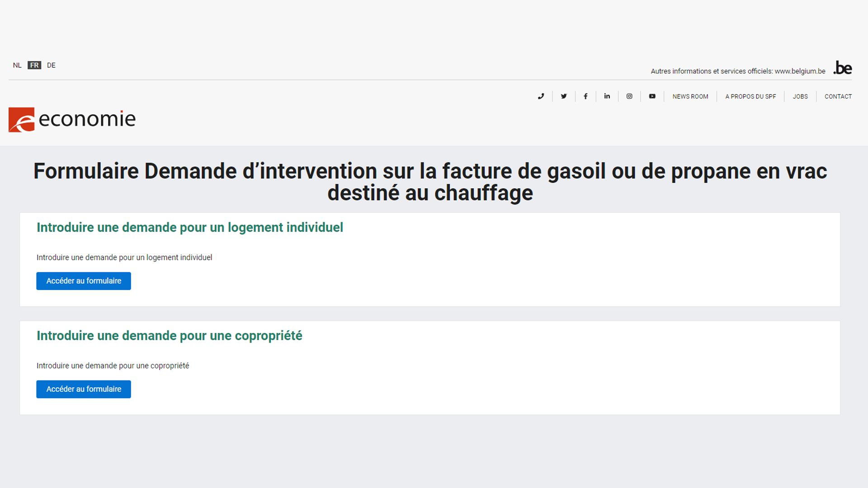Open the JOBS menu item
The width and height of the screenshot is (868, 488).
point(800,96)
